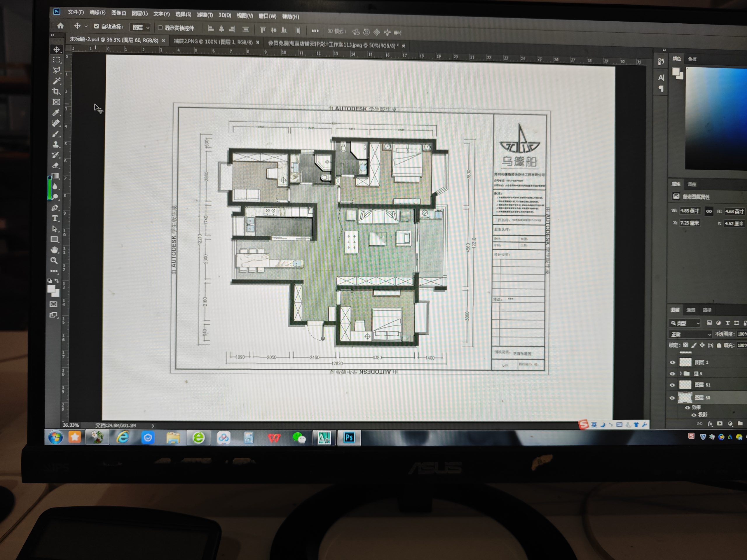
Task: Open the 正常 blend mode dropdown
Action: 690,334
